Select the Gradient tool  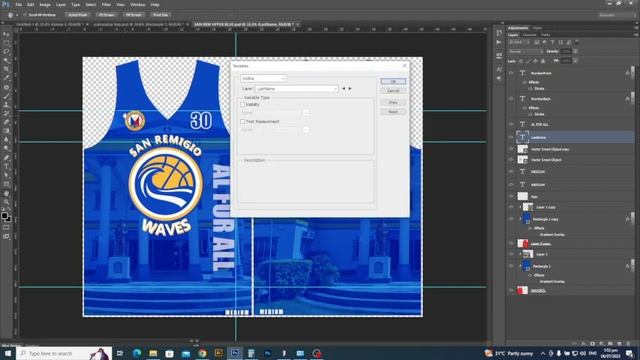[x=6, y=131]
